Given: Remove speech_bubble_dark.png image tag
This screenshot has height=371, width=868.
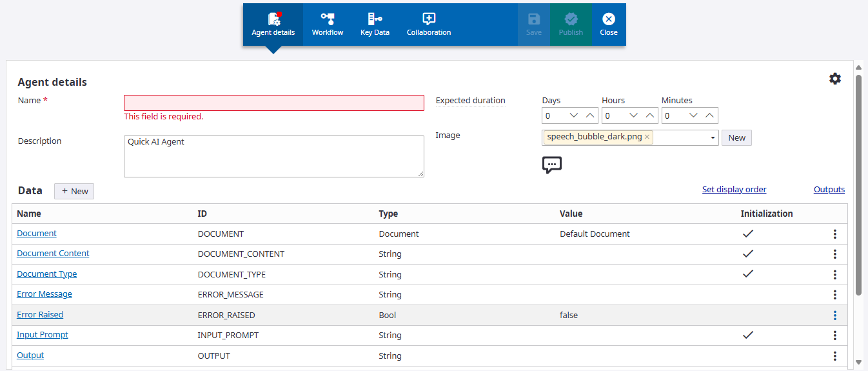Looking at the screenshot, I should coord(647,137).
